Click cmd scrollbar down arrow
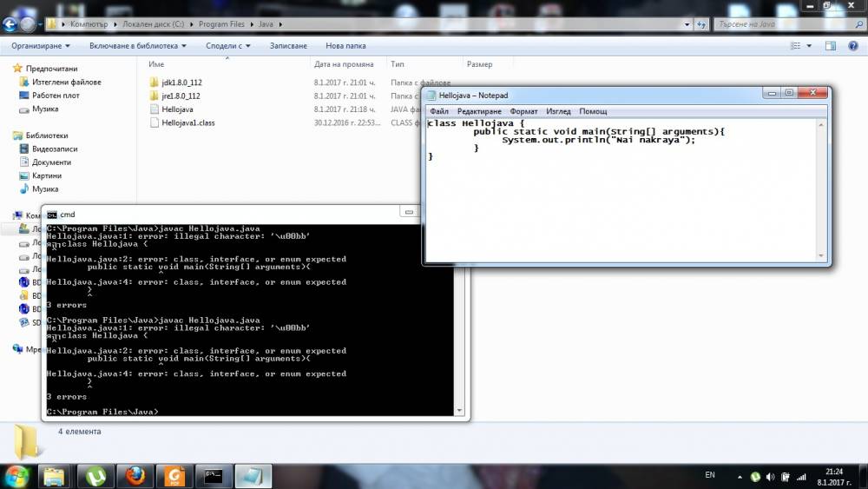 click(459, 410)
